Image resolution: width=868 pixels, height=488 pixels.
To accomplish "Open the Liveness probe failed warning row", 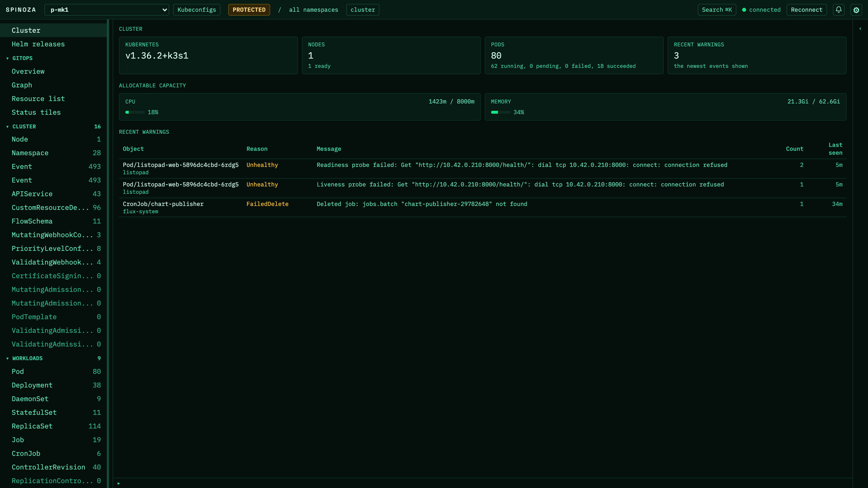I will tap(483, 188).
